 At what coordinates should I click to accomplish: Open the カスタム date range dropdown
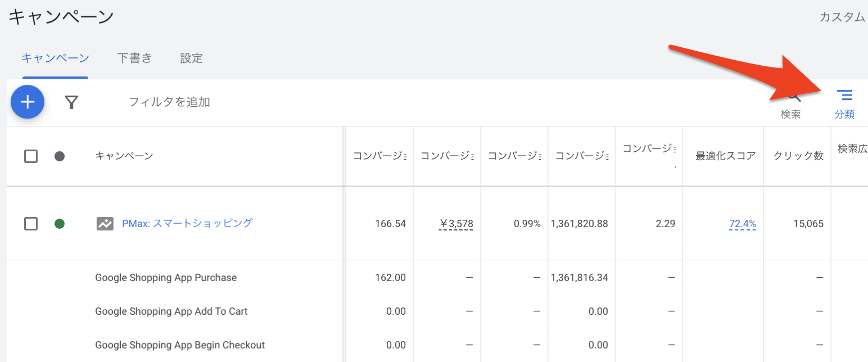pyautogui.click(x=843, y=17)
